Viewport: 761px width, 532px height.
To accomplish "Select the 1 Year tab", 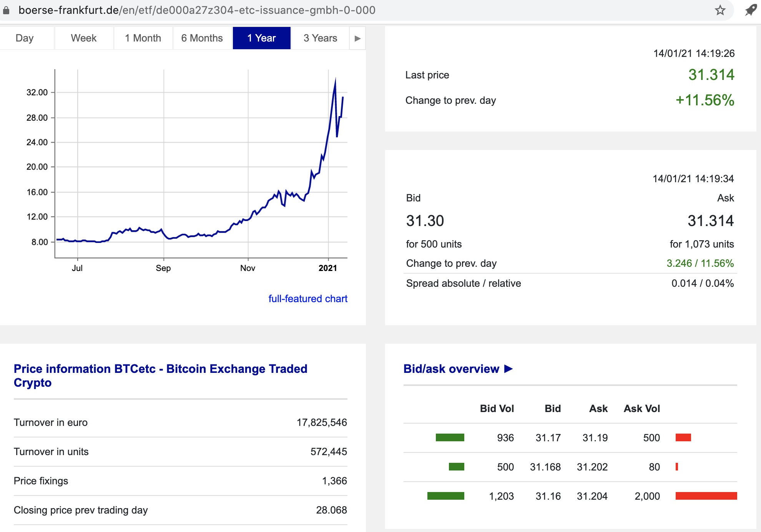I will (261, 38).
